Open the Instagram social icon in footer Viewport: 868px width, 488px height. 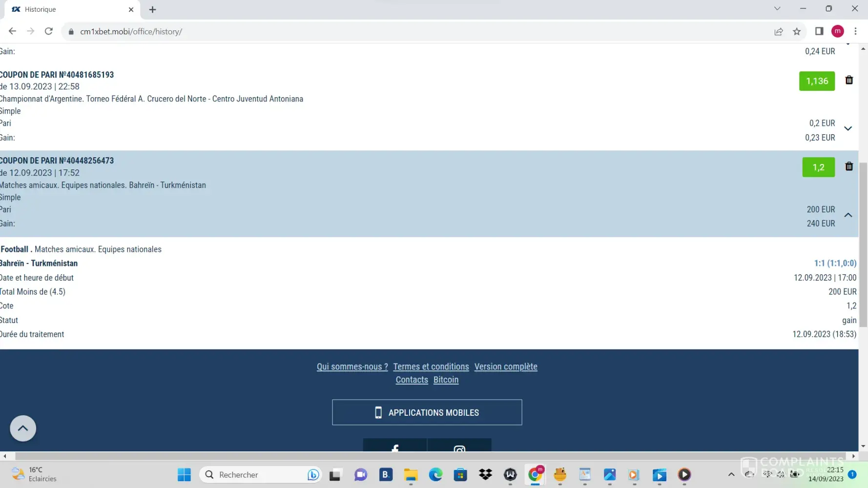tap(459, 446)
